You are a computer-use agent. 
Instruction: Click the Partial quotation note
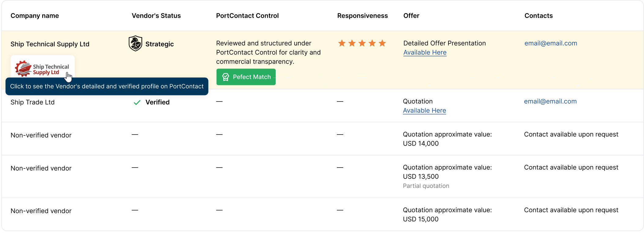(x=426, y=186)
